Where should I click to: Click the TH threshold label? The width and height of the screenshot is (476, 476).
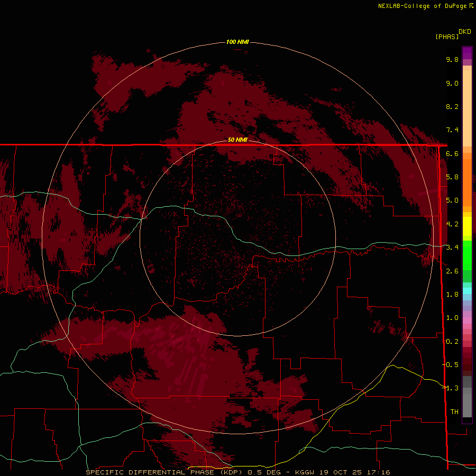click(x=454, y=412)
